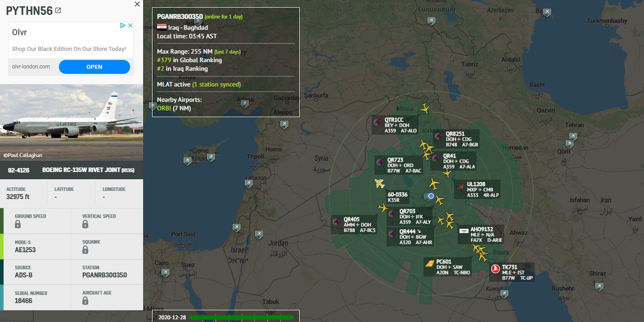644x322 pixels.
Task: Open PYTHN56 external link icon
Action: pyautogui.click(x=58, y=10)
